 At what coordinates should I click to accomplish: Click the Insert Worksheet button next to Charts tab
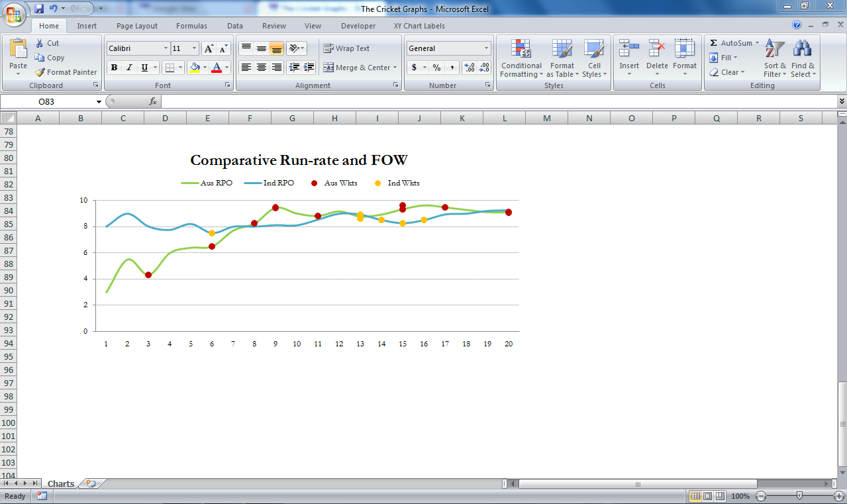pyautogui.click(x=89, y=483)
